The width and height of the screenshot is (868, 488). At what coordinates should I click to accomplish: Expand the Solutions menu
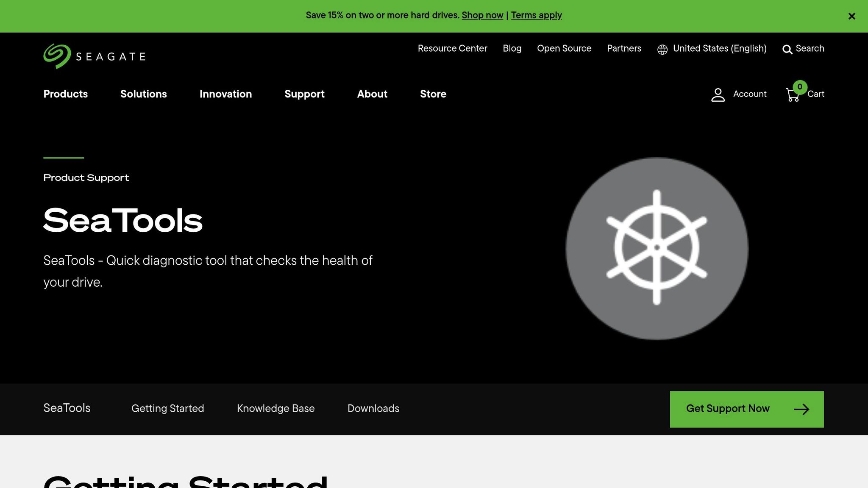coord(143,94)
